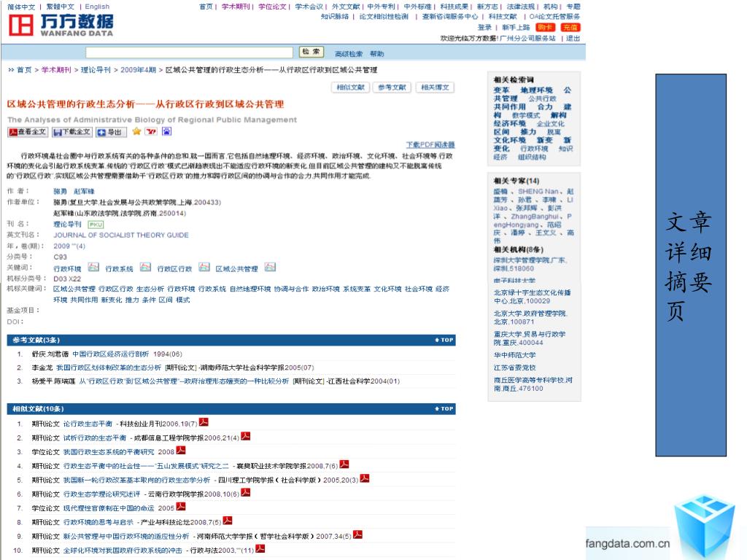Click the 下载全文 download button
This screenshot has height=560, width=747.
tap(72, 132)
